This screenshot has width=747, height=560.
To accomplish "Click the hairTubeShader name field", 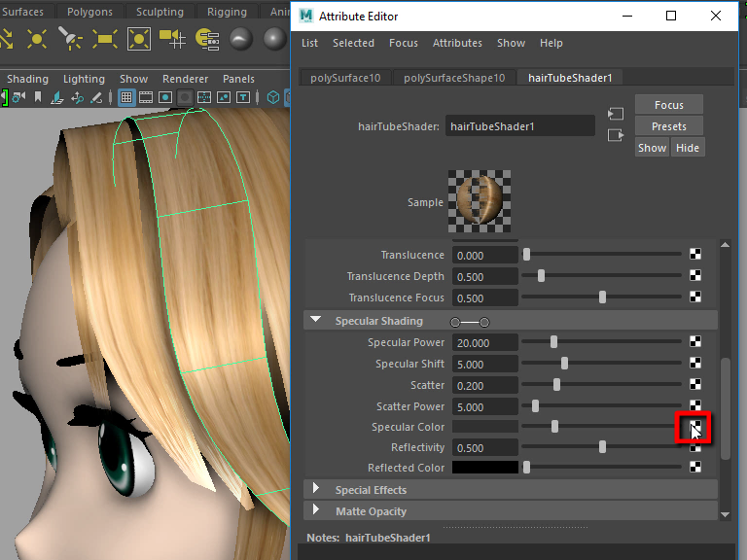I will pos(519,126).
